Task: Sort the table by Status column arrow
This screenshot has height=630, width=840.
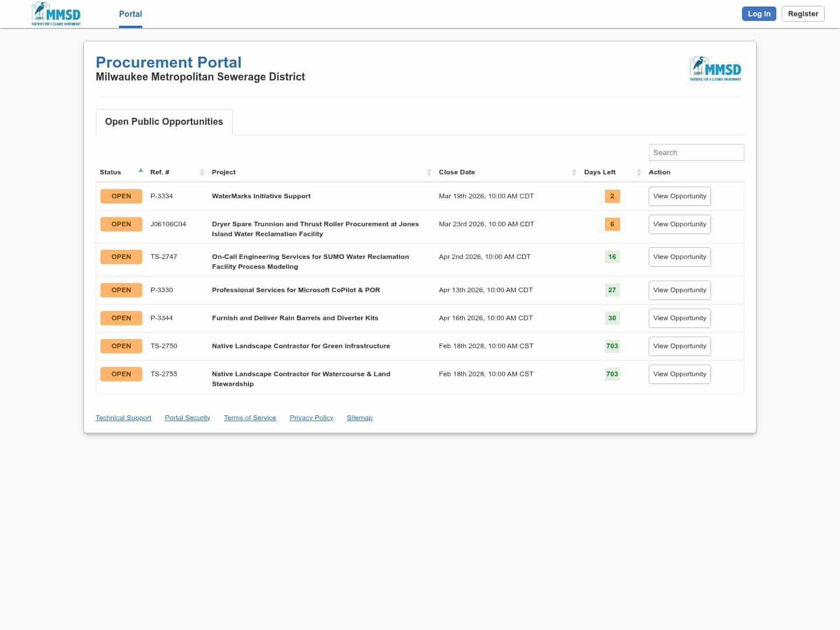Action: [141, 171]
